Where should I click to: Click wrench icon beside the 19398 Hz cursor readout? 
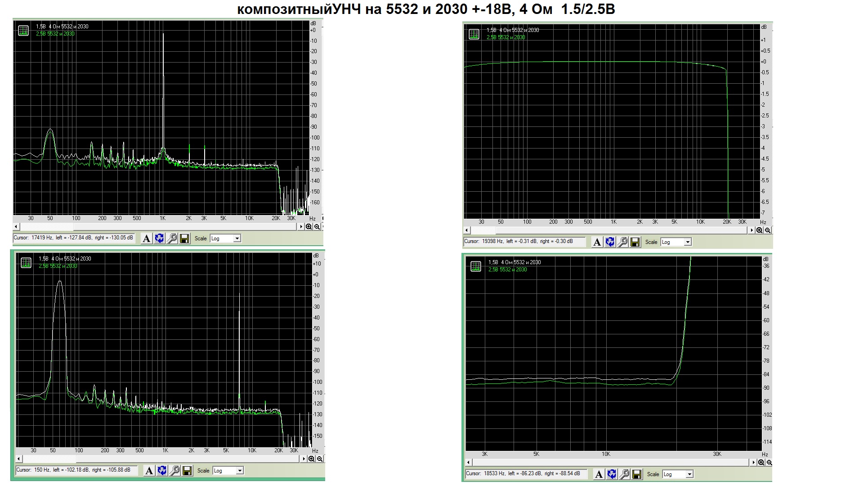click(x=623, y=242)
